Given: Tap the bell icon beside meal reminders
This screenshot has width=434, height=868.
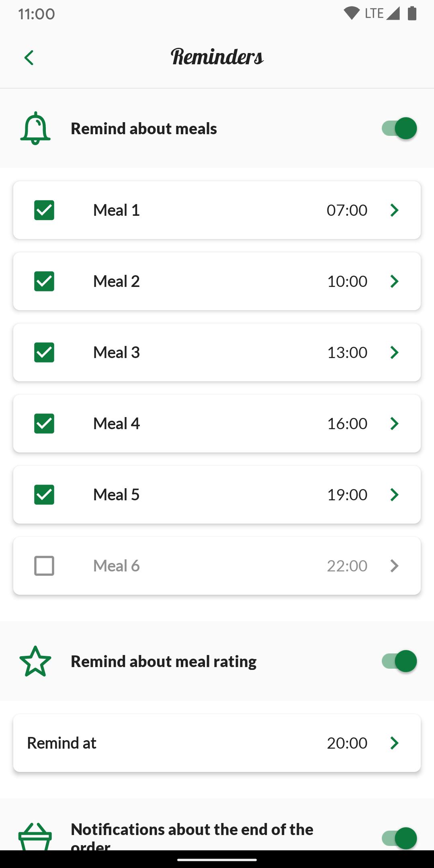Looking at the screenshot, I should 35,128.
